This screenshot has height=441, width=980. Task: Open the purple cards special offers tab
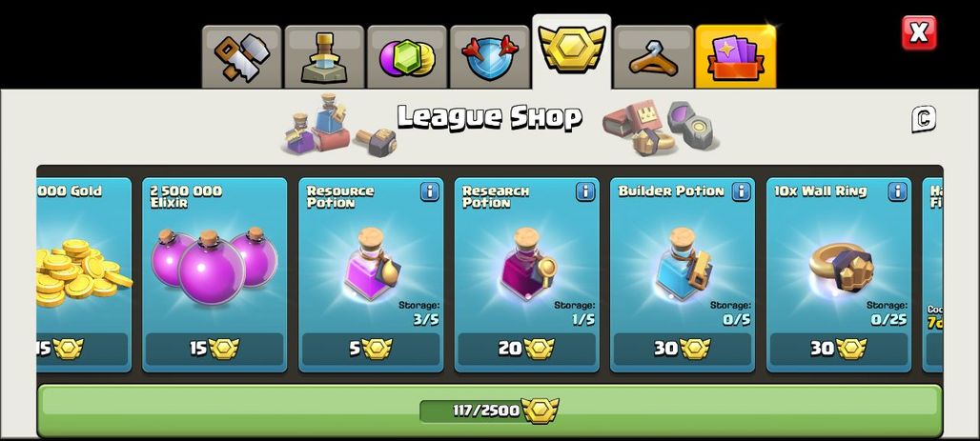pyautogui.click(x=736, y=57)
